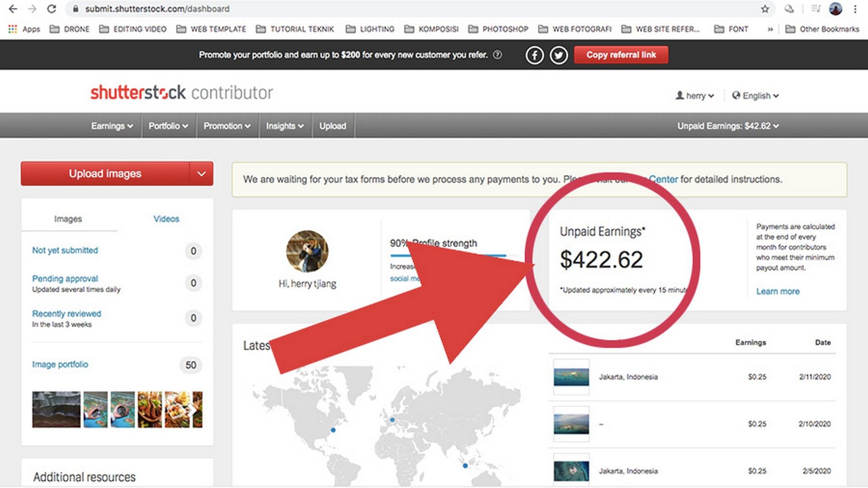The image size is (868, 488).
Task: Click the Chrome profile avatar
Action: pyautogui.click(x=835, y=9)
